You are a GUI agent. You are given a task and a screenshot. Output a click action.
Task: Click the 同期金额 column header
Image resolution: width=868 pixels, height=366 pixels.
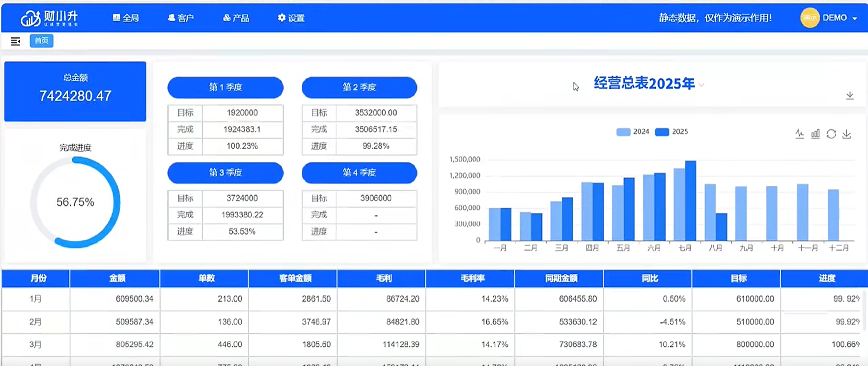point(559,278)
